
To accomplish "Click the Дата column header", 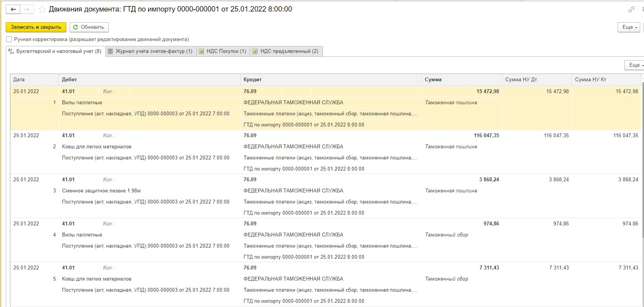I will 34,80.
